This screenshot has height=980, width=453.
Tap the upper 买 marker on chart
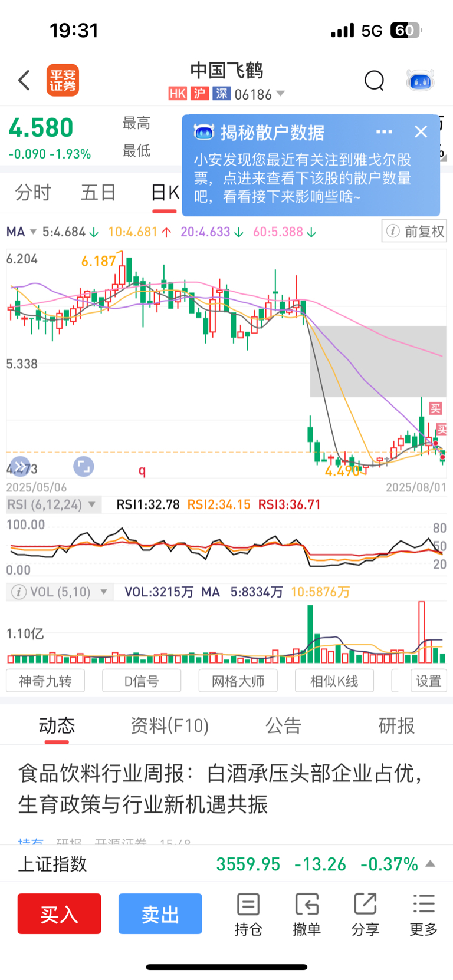tap(435, 408)
